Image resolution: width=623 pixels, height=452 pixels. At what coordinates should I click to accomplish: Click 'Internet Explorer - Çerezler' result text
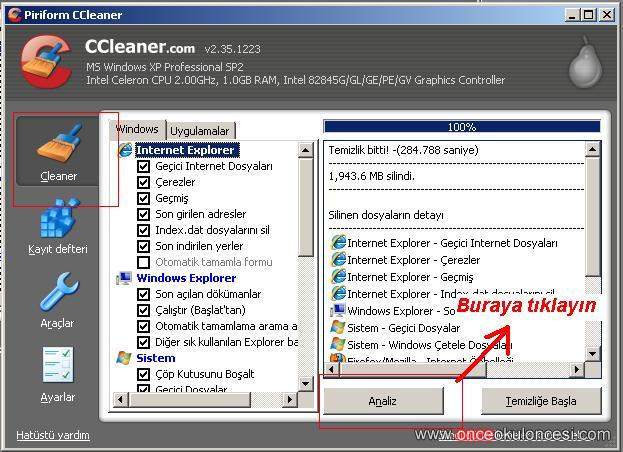coord(414,260)
